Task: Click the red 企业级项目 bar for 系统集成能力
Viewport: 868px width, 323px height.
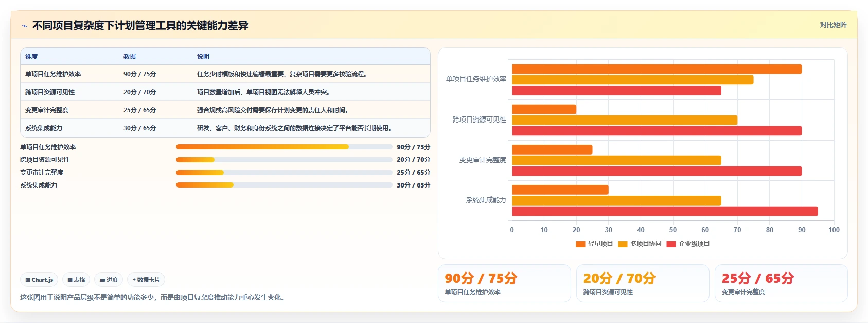Action: [x=665, y=211]
